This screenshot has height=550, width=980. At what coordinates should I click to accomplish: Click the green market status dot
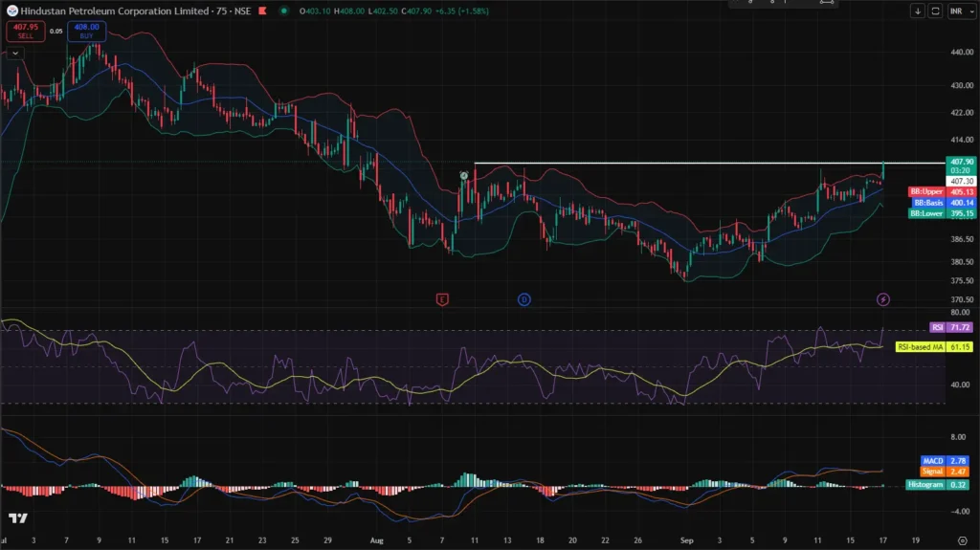coord(283,11)
